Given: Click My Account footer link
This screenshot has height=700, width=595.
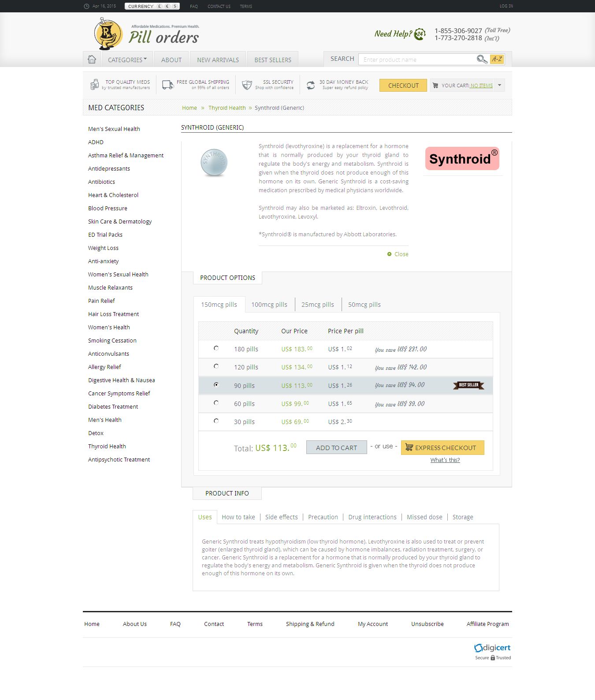Looking at the screenshot, I should coord(373,624).
